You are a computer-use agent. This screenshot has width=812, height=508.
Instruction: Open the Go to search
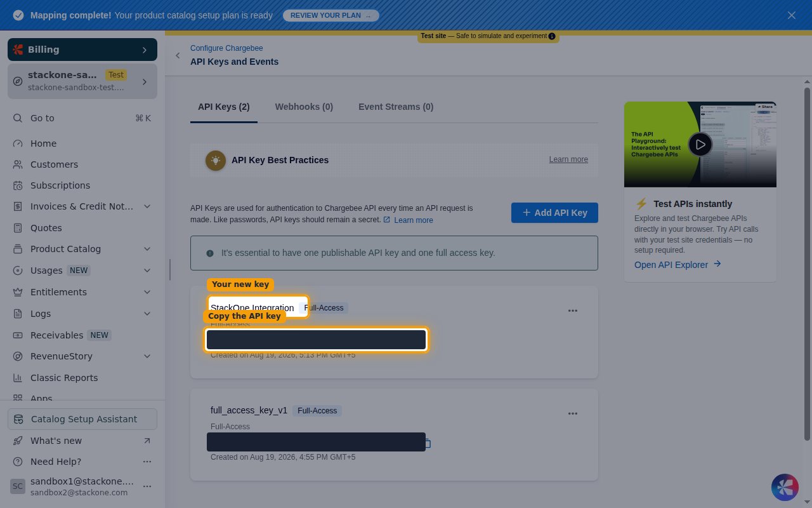(x=82, y=118)
